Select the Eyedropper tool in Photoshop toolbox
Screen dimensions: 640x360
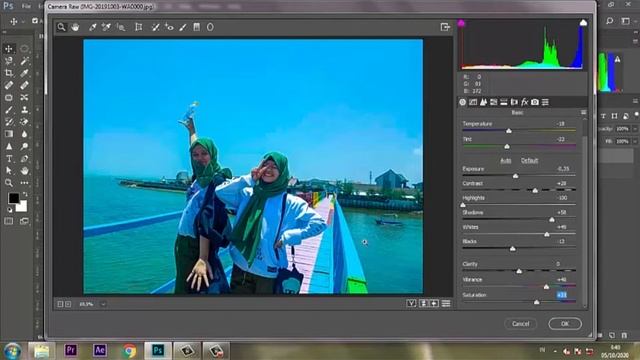[x=24, y=73]
